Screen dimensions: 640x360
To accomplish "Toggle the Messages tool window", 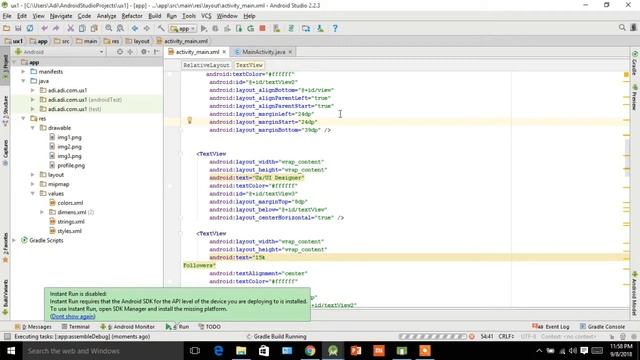I will click(33, 327).
